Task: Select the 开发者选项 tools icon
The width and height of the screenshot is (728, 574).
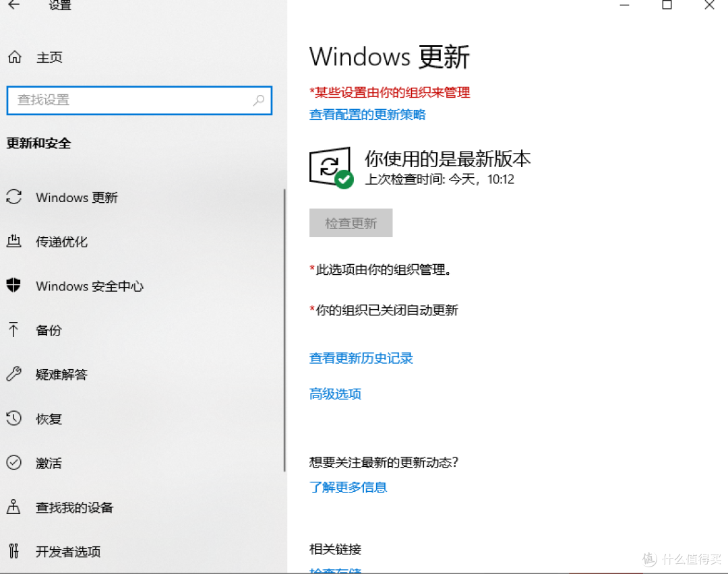Action: 14,551
